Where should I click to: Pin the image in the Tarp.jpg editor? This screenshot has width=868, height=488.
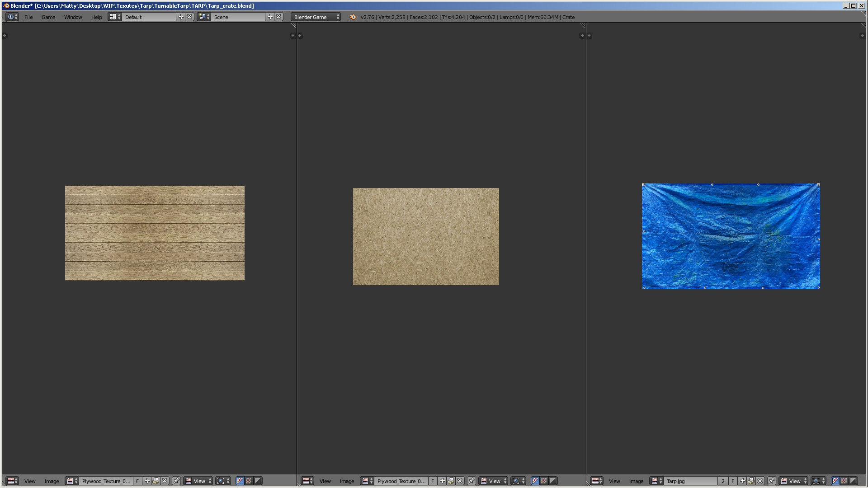(772, 481)
